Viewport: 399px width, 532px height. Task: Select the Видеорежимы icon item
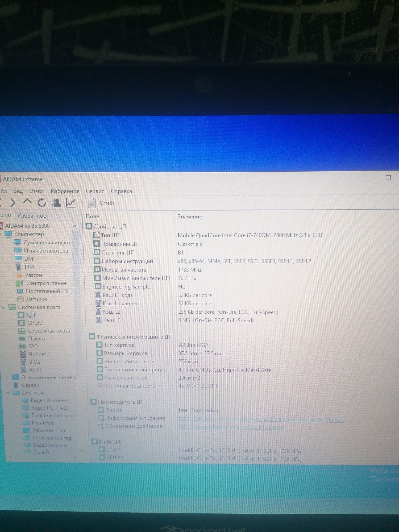[x=27, y=445]
